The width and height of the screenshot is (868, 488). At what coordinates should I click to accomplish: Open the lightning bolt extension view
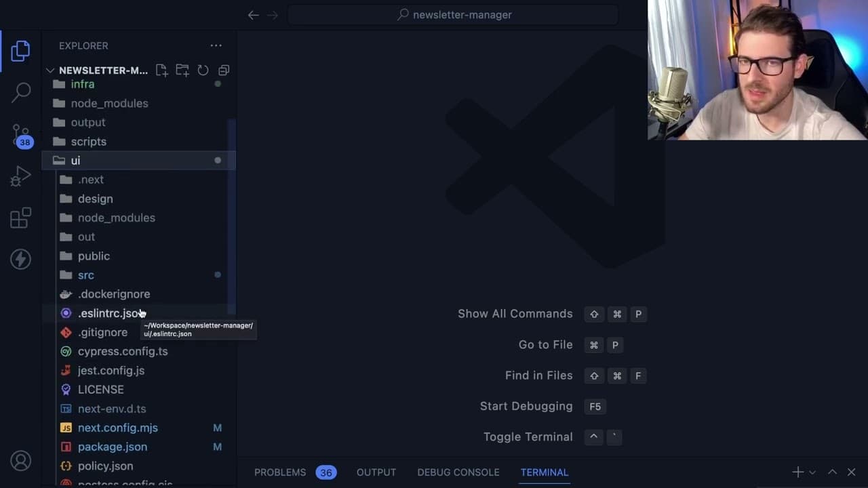[x=20, y=259]
